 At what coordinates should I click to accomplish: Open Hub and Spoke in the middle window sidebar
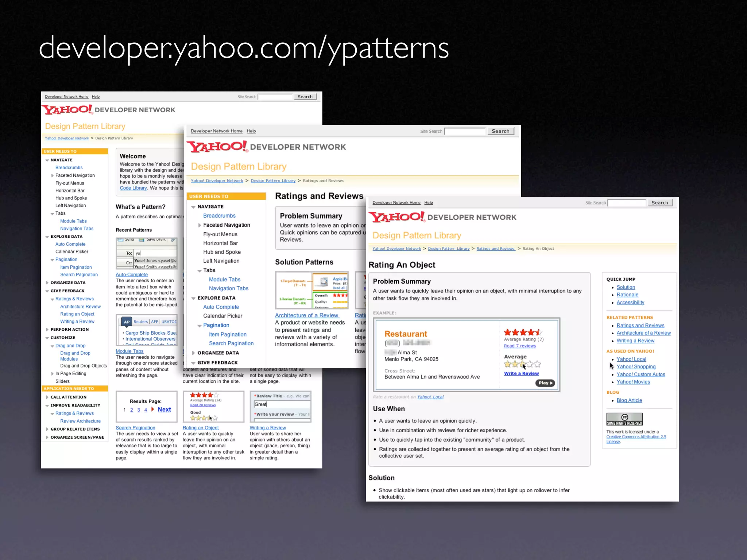pyautogui.click(x=222, y=252)
